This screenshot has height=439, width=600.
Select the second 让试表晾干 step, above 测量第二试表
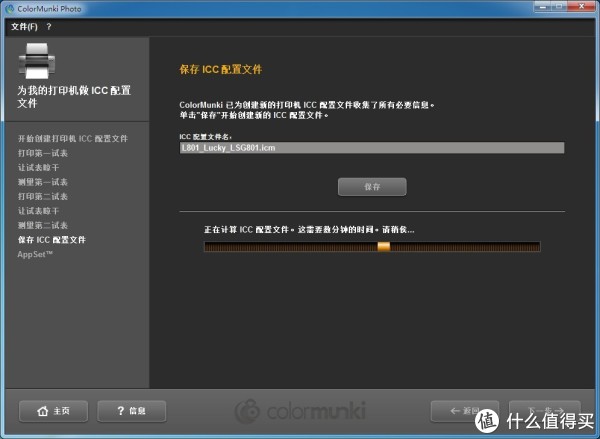click(38, 211)
